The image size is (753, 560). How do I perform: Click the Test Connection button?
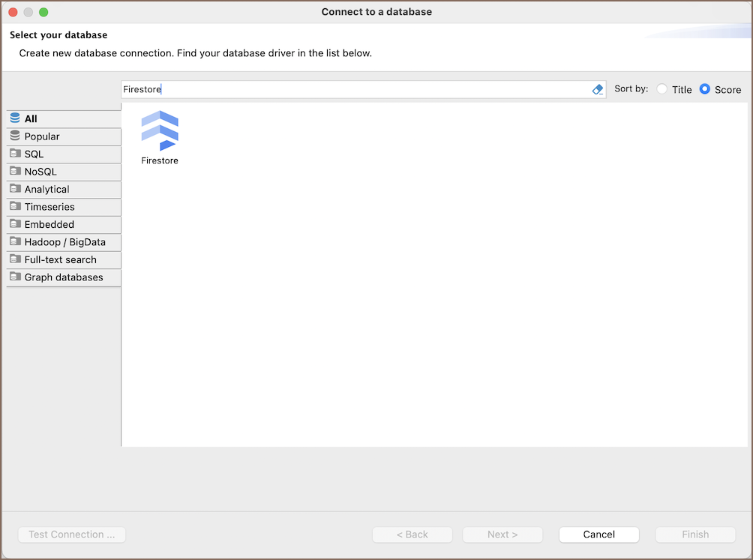(x=72, y=535)
